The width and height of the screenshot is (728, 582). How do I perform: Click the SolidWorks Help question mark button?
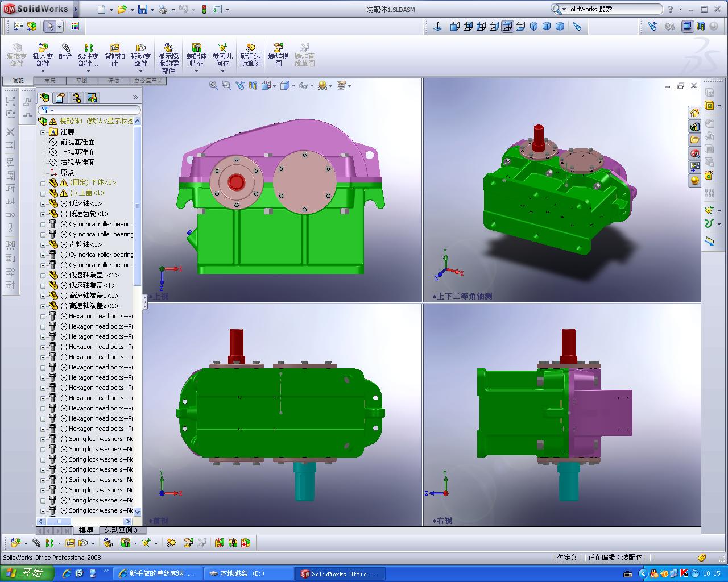coord(671,9)
